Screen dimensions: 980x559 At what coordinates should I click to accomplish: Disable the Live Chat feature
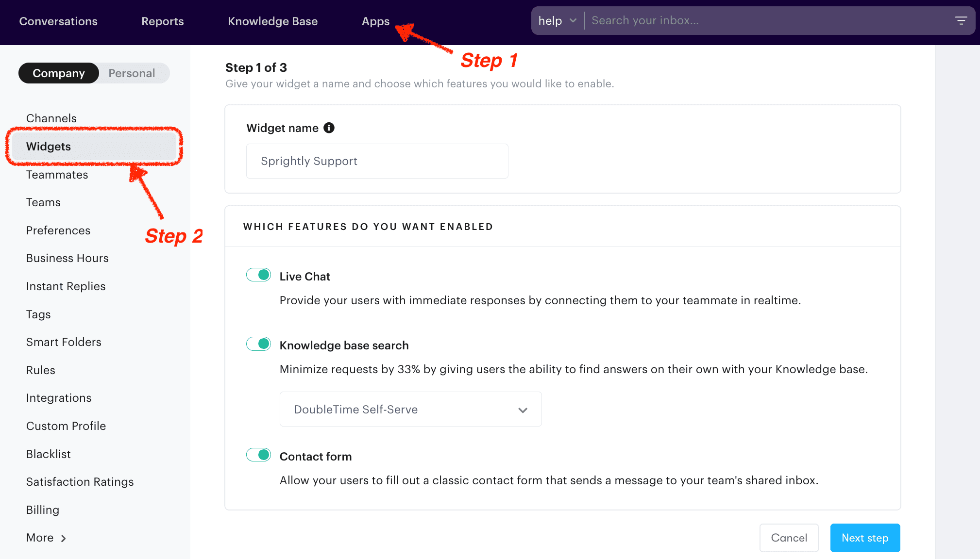pyautogui.click(x=258, y=275)
